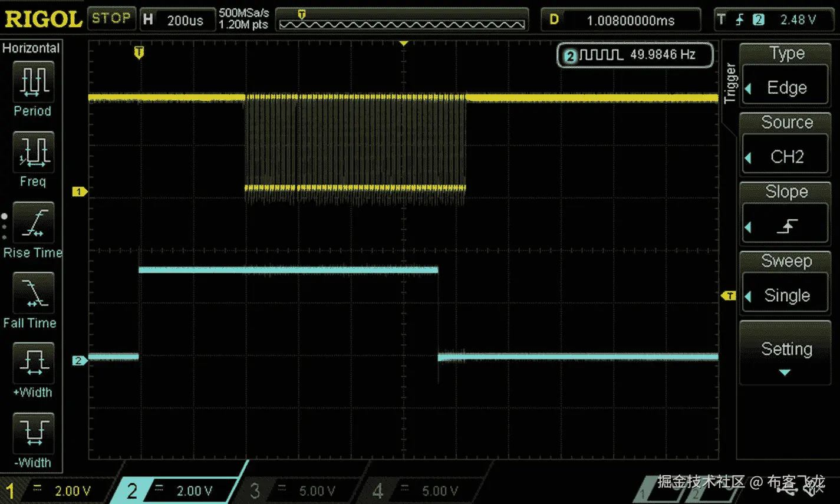Click the menu page indicator dots on left edge
The width and height of the screenshot is (840, 504).
(4, 226)
